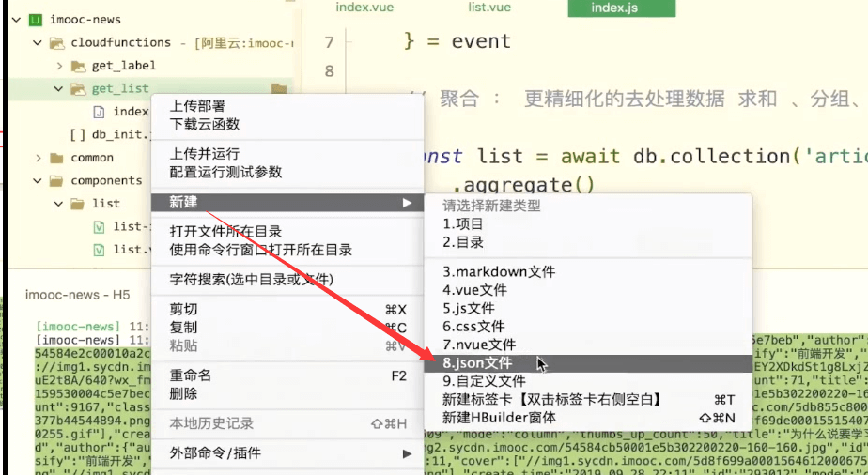Click the imooc-news project name
The width and height of the screenshot is (868, 475).
pos(85,20)
